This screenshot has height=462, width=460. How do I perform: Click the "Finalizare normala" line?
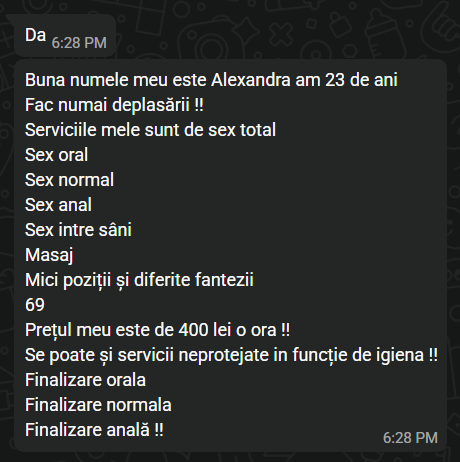tap(98, 405)
